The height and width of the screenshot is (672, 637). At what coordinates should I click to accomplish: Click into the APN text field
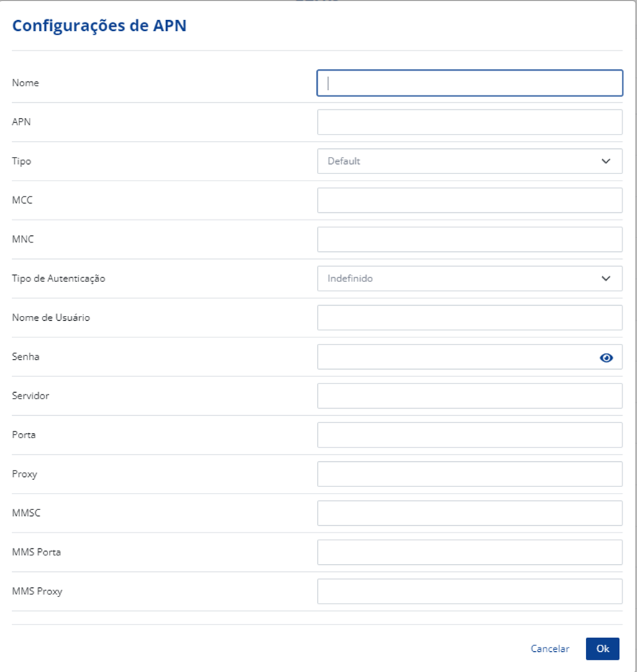tap(469, 122)
